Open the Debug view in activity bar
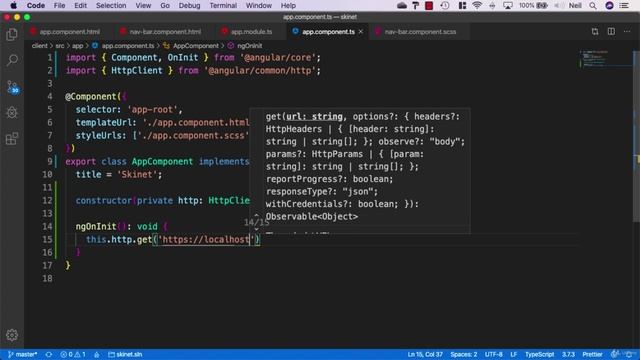The height and width of the screenshot is (360, 640). point(12,112)
